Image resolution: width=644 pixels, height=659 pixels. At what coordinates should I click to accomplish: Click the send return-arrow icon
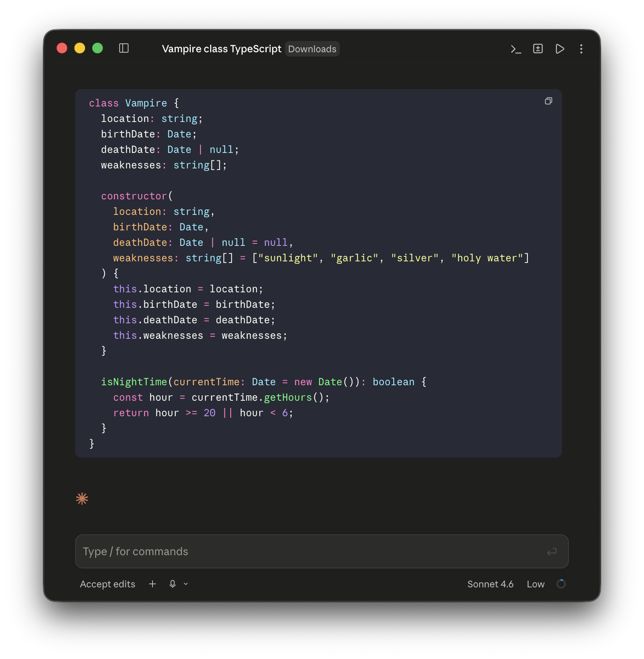[x=552, y=551]
